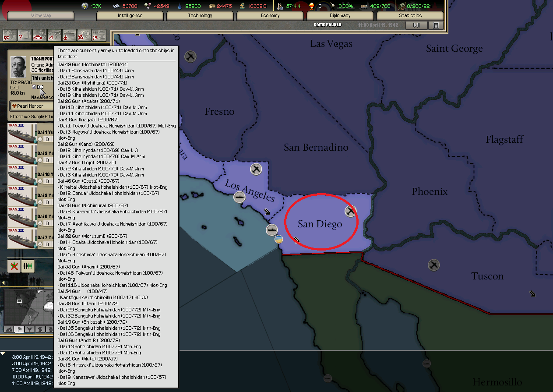The image size is (553, 392).
Task: Open the Diplomacy tab
Action: coord(340,16)
